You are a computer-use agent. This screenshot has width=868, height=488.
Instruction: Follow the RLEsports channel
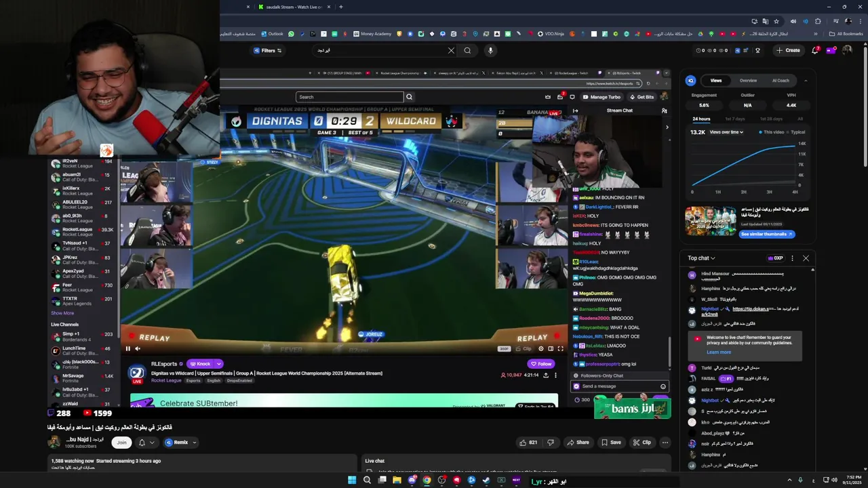(x=540, y=364)
